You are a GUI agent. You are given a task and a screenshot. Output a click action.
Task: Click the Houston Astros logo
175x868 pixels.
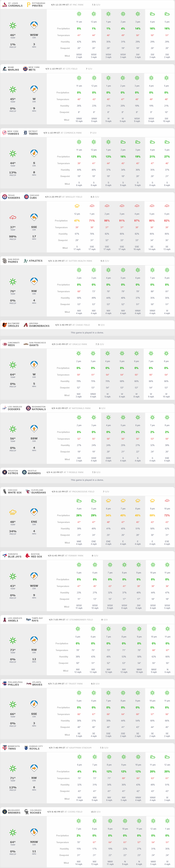(x=4, y=472)
